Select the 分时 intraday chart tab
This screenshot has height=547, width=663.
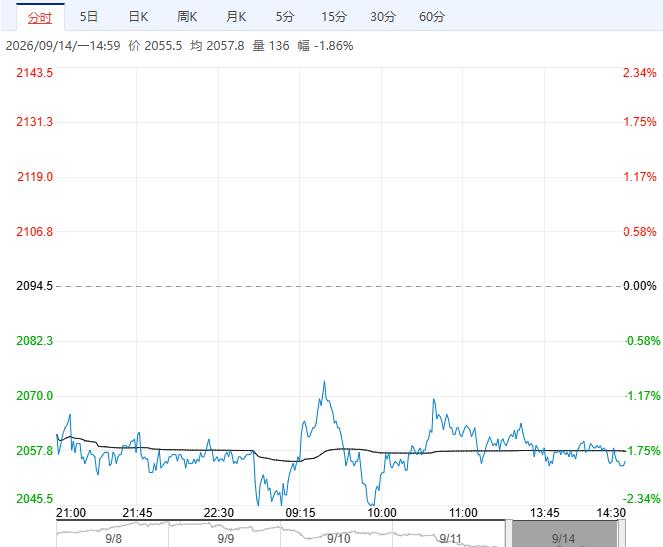40,17
